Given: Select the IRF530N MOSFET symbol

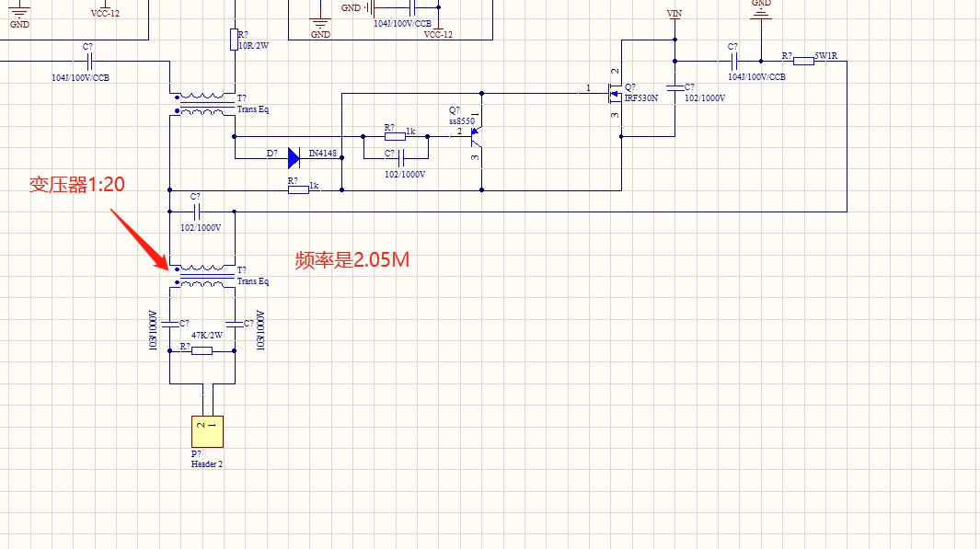Looking at the screenshot, I should click(x=613, y=92).
